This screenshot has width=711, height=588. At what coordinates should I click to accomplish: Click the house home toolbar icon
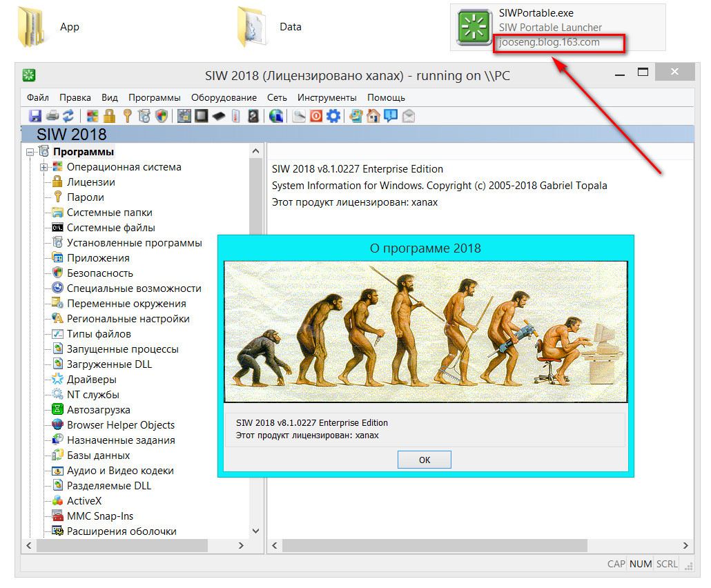point(373,116)
